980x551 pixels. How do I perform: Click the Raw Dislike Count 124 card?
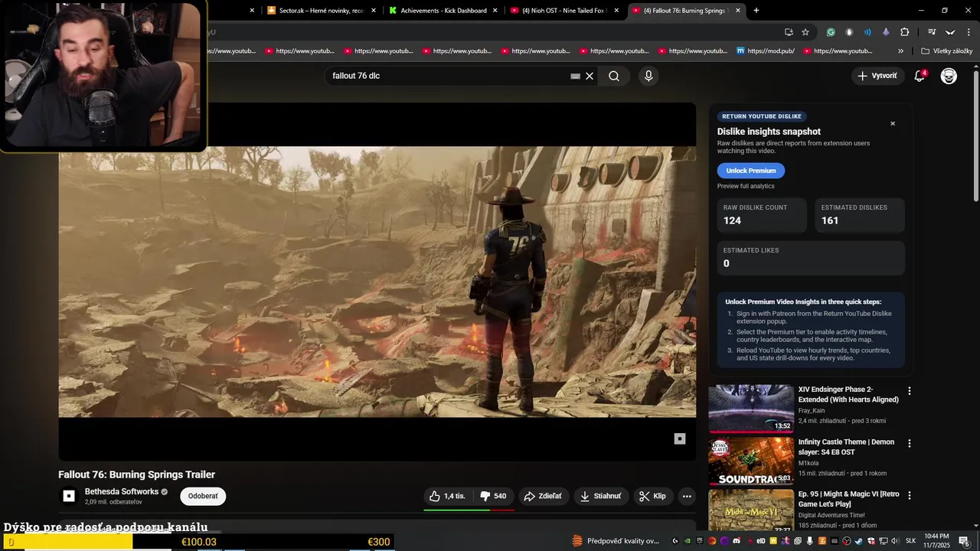(x=762, y=215)
